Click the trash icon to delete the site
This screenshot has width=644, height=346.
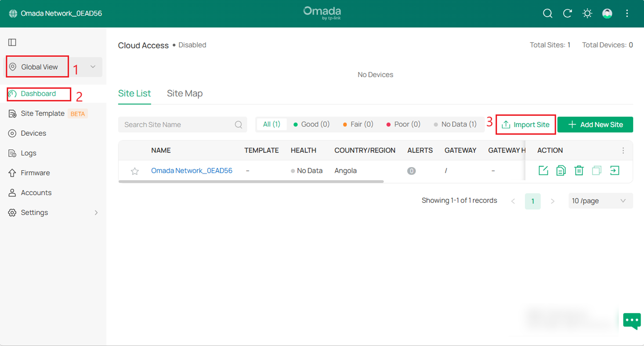[579, 170]
